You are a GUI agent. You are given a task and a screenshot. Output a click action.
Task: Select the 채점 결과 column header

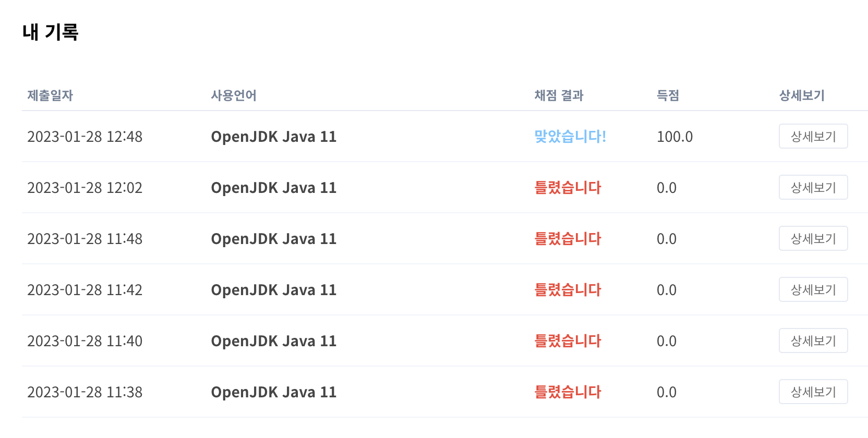click(558, 95)
